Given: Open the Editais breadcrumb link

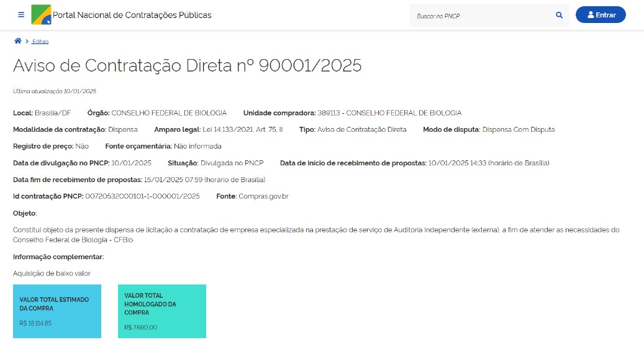Looking at the screenshot, I should click(x=40, y=42).
